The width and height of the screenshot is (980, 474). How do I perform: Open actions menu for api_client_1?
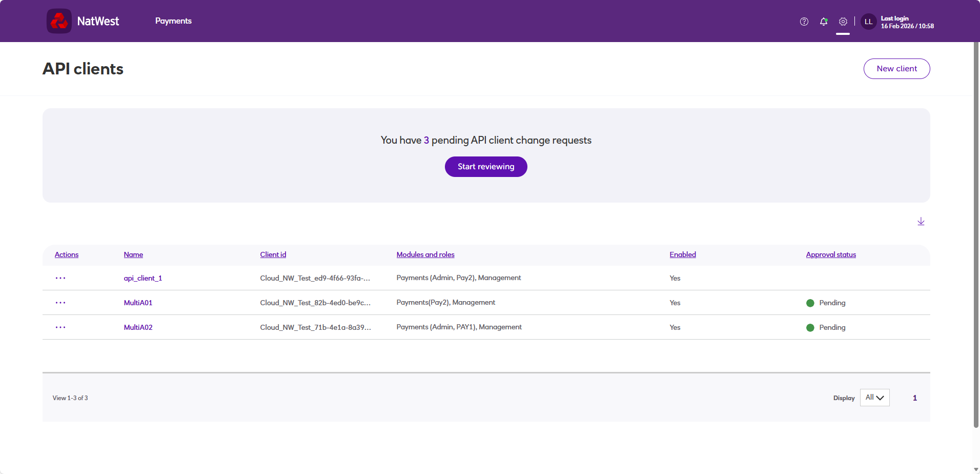click(x=60, y=278)
